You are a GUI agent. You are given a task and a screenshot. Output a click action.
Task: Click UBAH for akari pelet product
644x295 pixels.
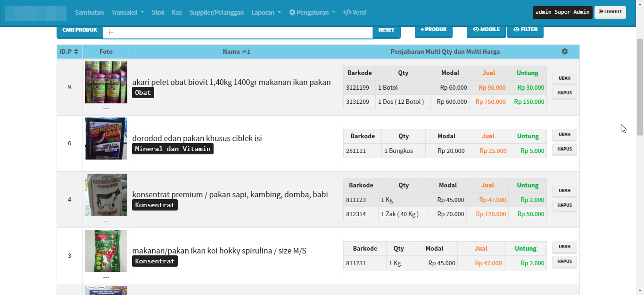point(564,78)
